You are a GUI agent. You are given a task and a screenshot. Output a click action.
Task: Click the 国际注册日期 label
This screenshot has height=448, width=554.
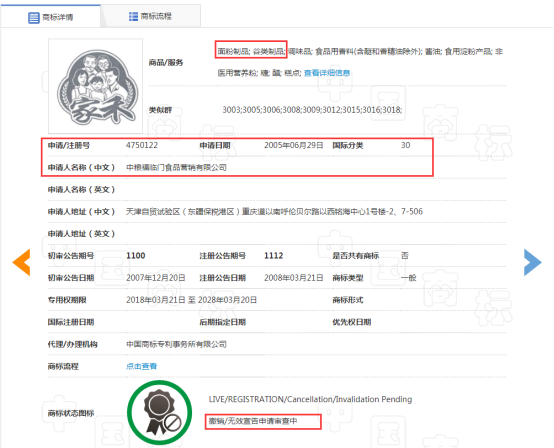(x=71, y=322)
